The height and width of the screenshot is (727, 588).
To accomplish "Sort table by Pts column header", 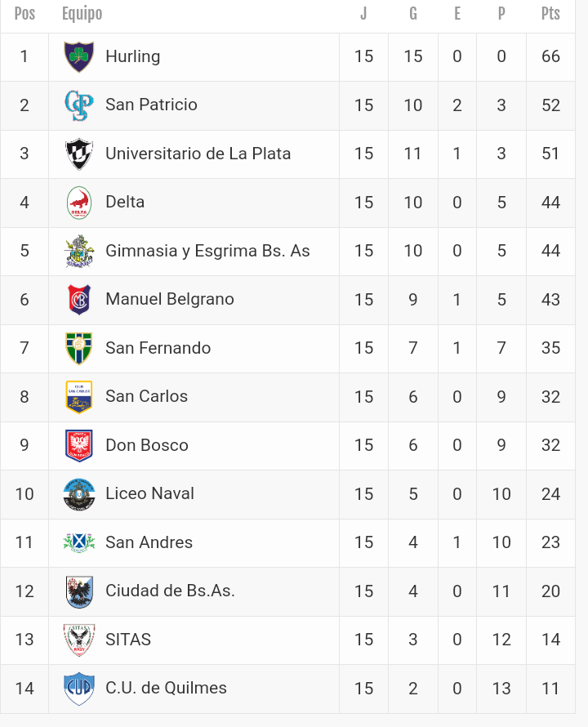I will [550, 14].
